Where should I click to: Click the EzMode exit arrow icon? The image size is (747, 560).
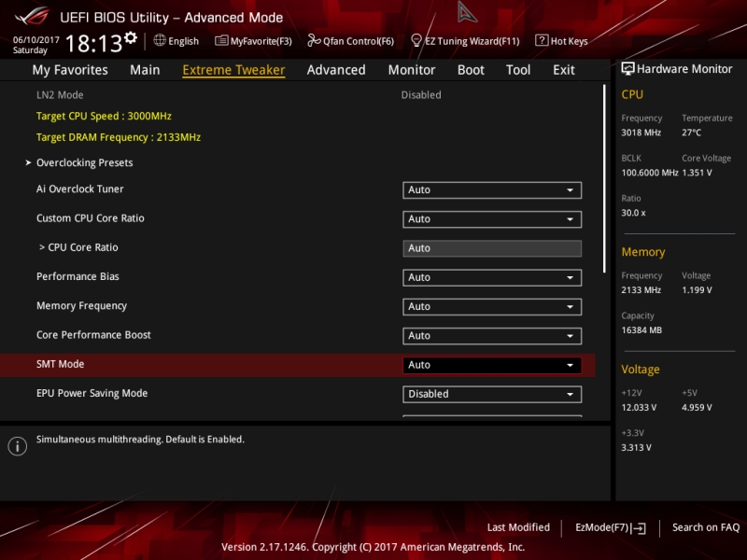pyautogui.click(x=640, y=528)
